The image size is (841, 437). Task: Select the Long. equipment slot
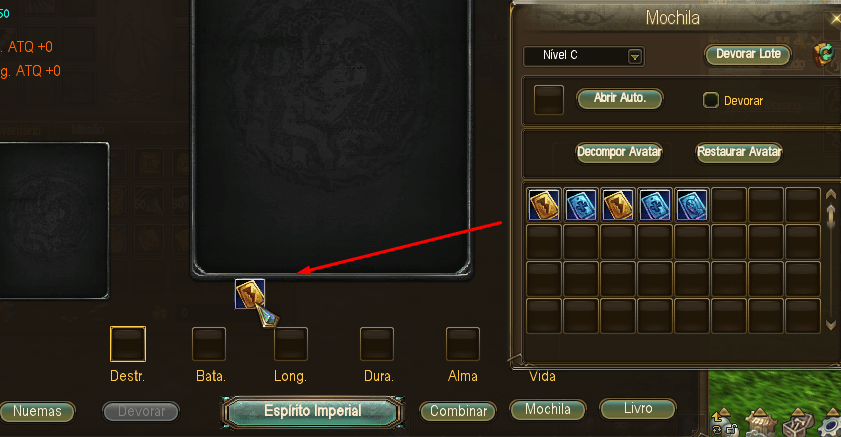click(x=291, y=344)
